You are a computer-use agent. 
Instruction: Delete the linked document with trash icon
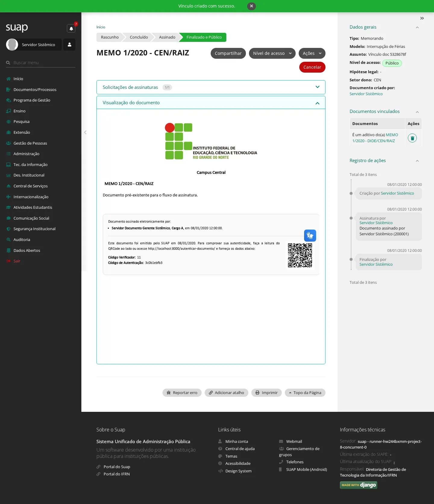click(412, 138)
